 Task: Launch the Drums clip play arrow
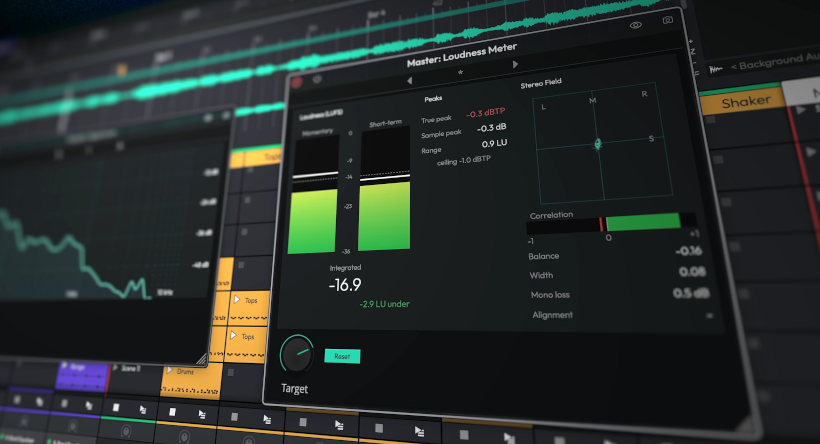[169, 371]
